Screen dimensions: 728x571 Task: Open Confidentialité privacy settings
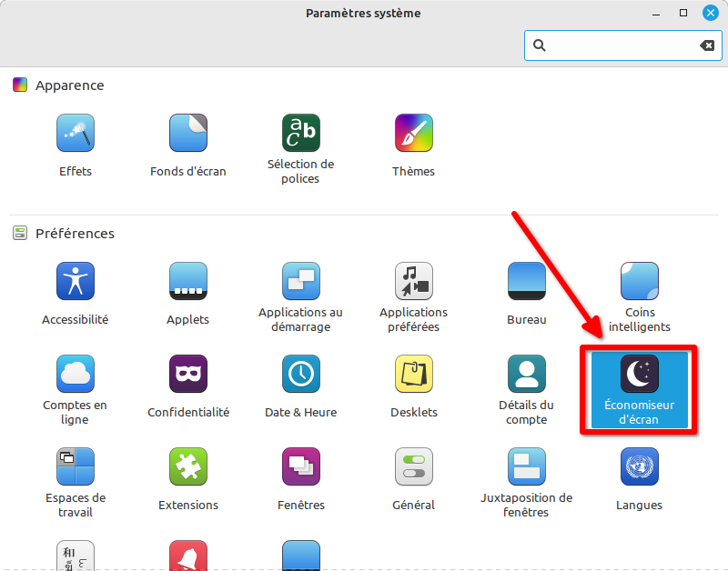tap(188, 375)
